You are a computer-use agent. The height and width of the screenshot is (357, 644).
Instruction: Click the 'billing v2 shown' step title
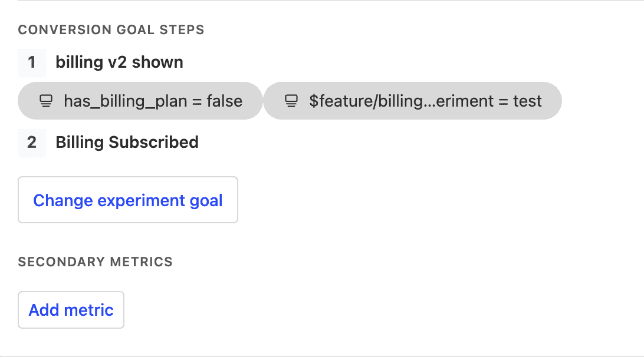pos(119,62)
